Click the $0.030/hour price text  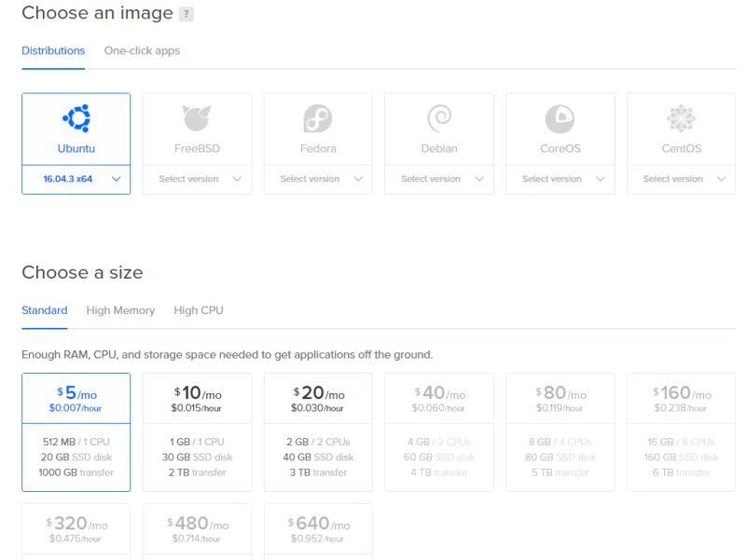tap(317, 408)
